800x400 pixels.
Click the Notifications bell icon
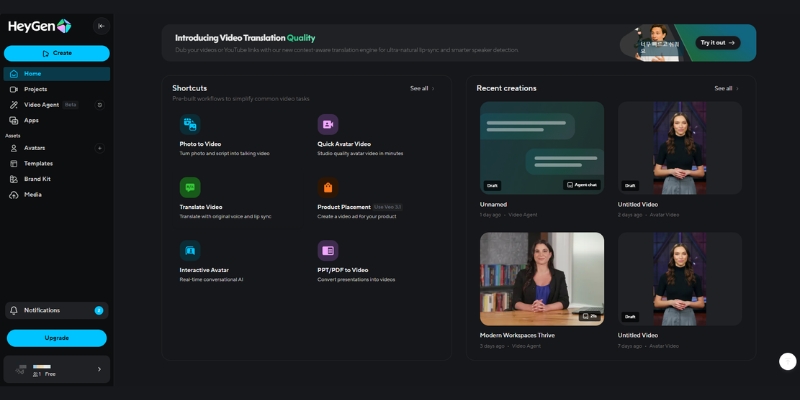pos(14,310)
